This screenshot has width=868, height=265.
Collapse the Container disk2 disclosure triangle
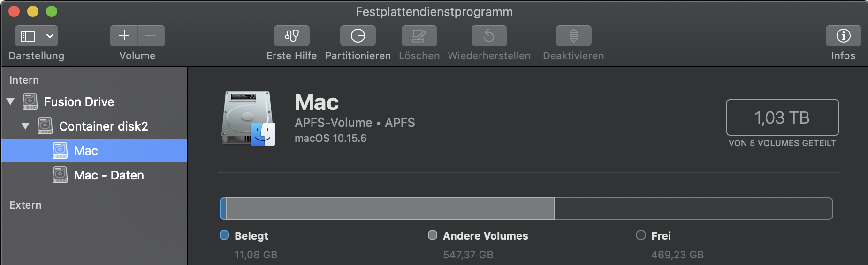(x=26, y=126)
